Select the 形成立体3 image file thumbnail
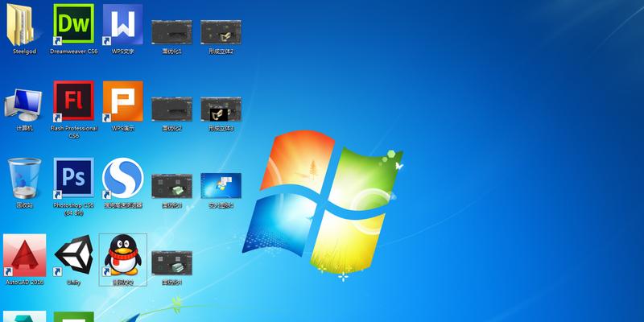 tap(221, 109)
